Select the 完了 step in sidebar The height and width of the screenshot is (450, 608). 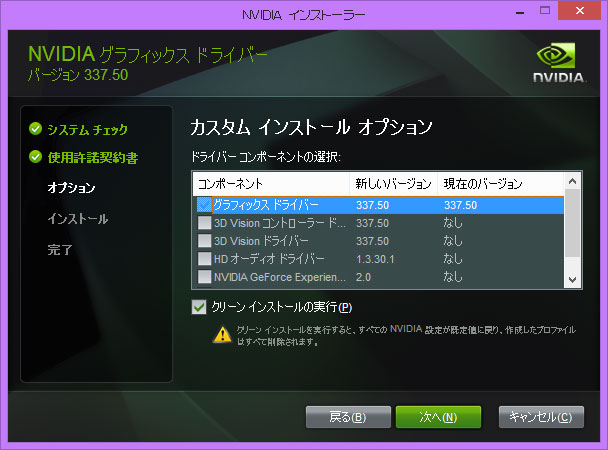[x=60, y=250]
